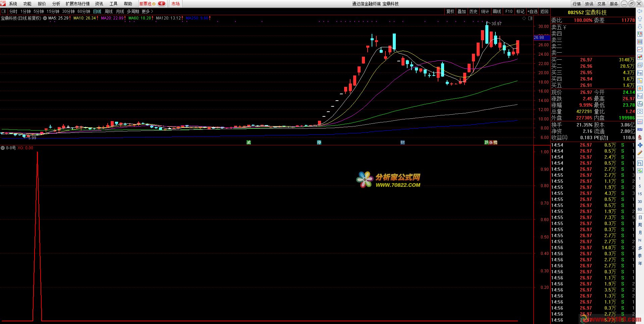The height and width of the screenshot is (324, 644).
Task: Switch to 月 period in right sidebar
Action: [x=640, y=233]
